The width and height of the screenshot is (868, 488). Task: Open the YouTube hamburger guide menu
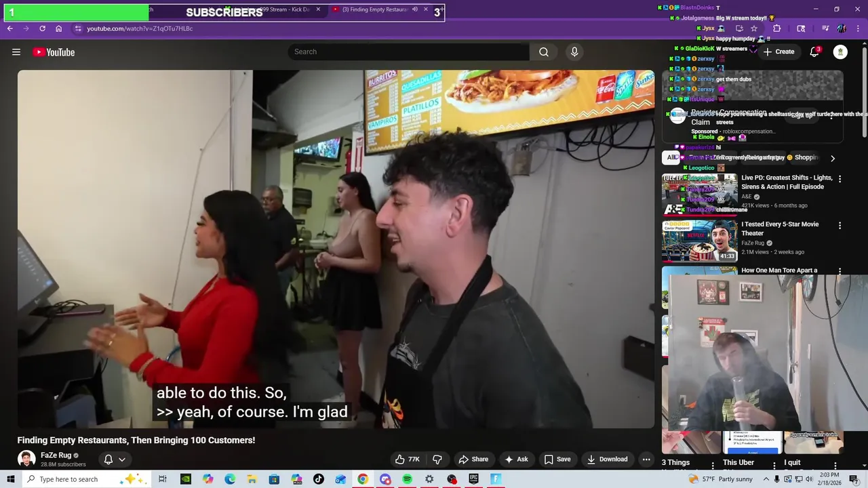[16, 52]
